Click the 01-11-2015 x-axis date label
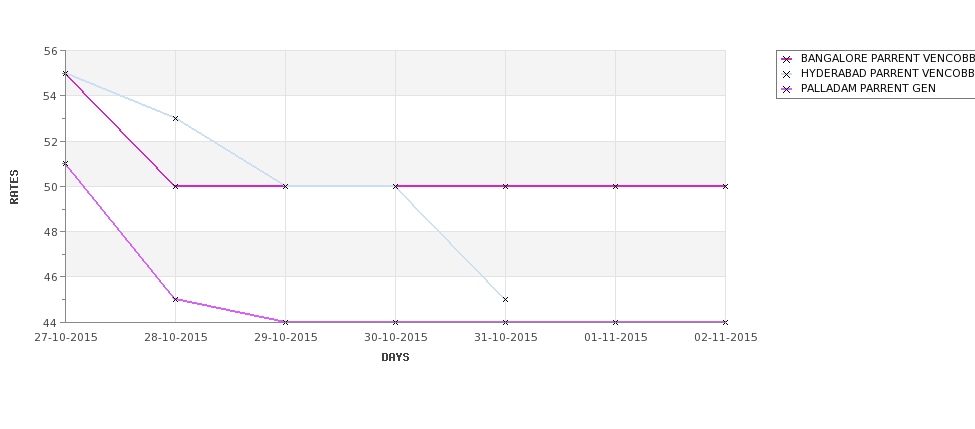Image resolution: width=975 pixels, height=429 pixels. 616,338
